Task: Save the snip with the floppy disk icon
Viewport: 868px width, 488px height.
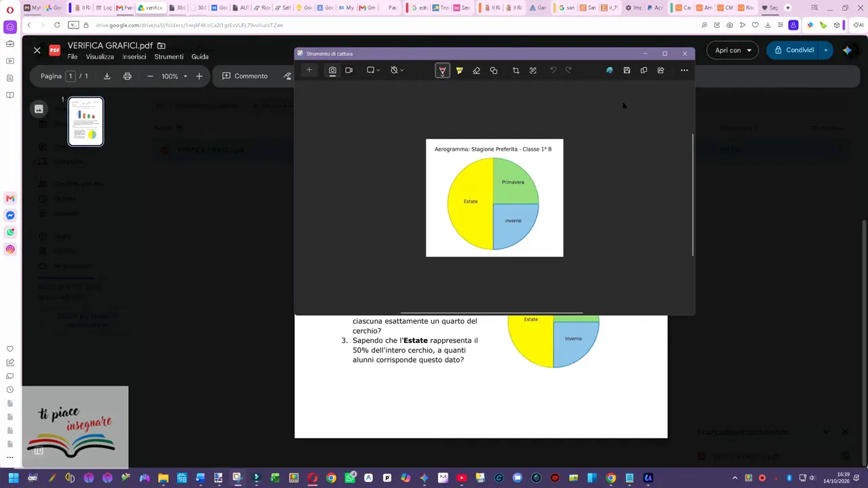Action: pos(627,70)
